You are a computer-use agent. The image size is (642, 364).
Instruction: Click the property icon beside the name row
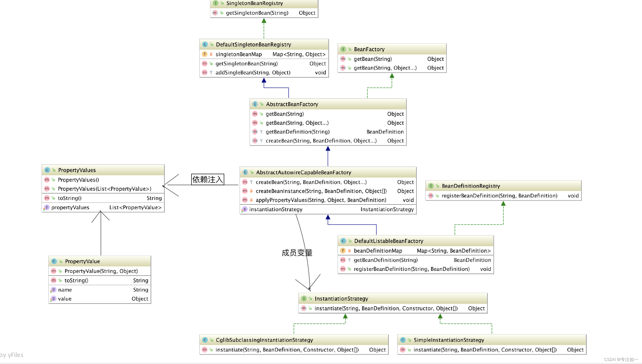53,290
